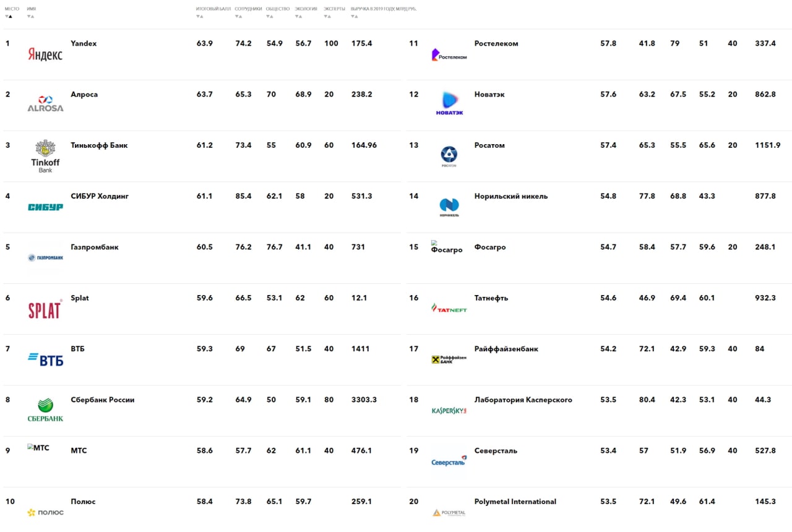Toggle sort arrows under МЕСТО header
This screenshot has width=792, height=532.
pos(9,17)
